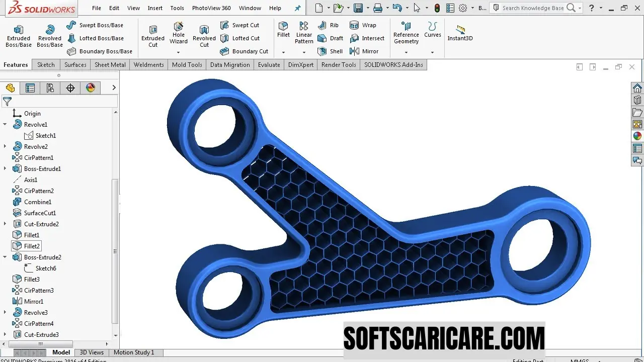Select the Extruded Cut tool
This screenshot has width=644, height=362.
coord(153,36)
